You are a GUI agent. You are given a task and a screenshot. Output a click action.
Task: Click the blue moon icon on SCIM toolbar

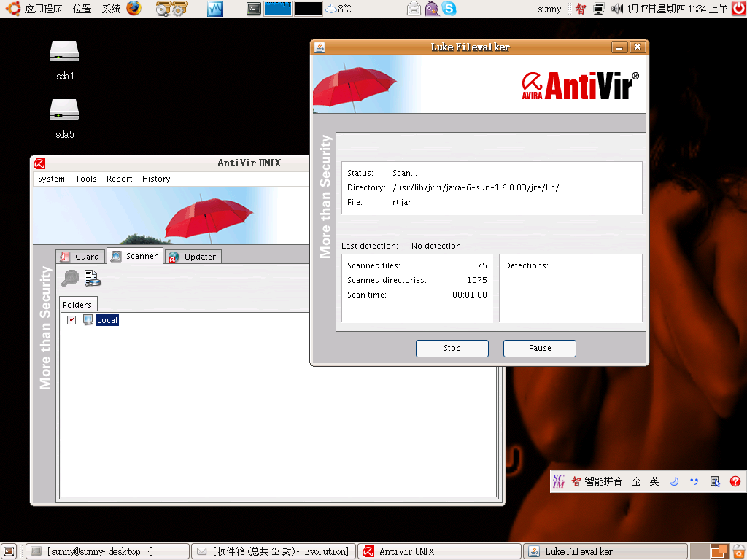(x=674, y=481)
